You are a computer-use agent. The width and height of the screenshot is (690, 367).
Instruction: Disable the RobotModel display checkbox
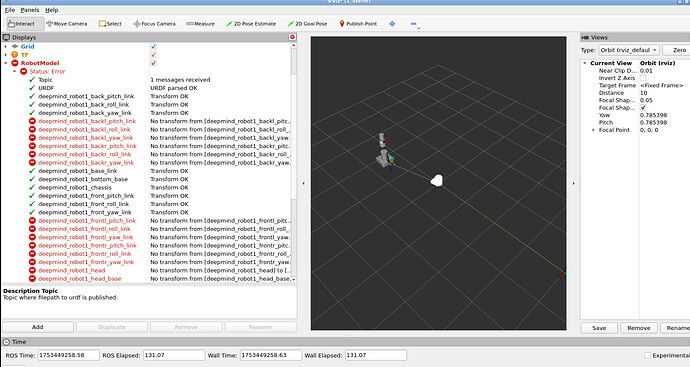[153, 63]
